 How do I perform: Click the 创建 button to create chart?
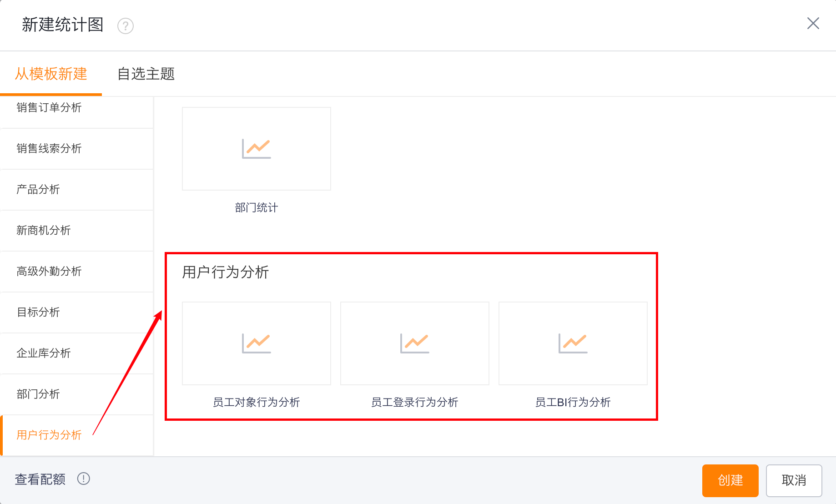pyautogui.click(x=730, y=480)
